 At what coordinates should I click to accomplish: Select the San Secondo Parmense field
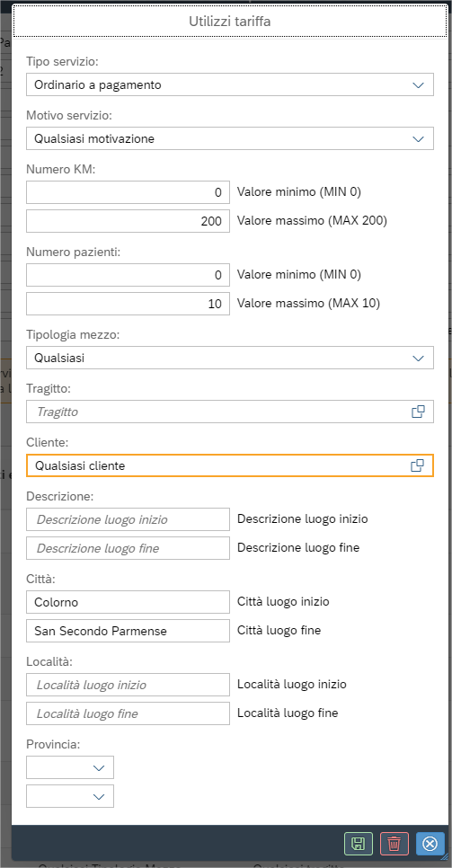tap(128, 631)
